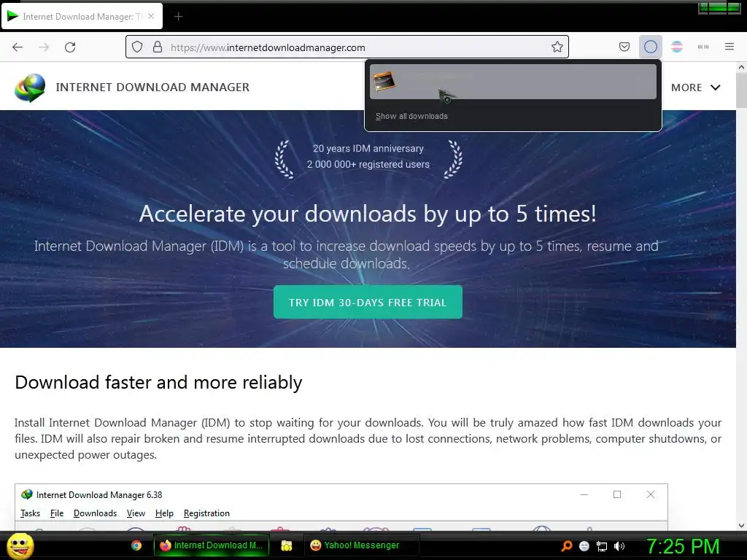Close the Internet Download Manager tab

pos(151,16)
